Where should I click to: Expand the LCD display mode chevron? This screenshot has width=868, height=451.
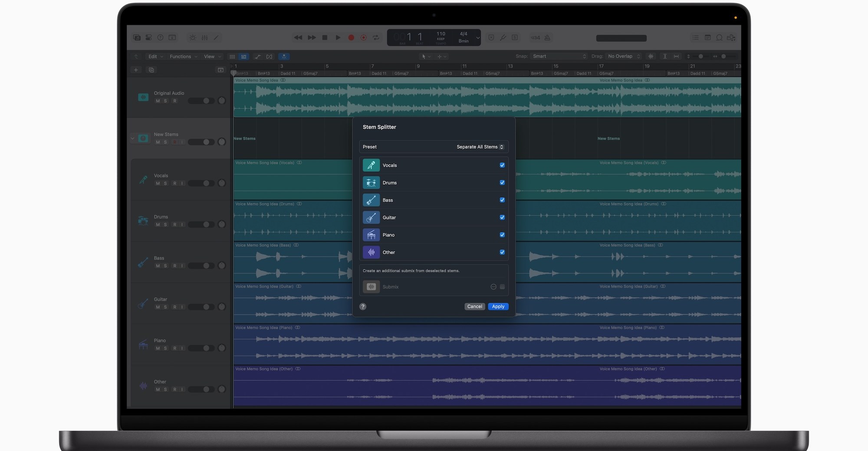(x=478, y=38)
